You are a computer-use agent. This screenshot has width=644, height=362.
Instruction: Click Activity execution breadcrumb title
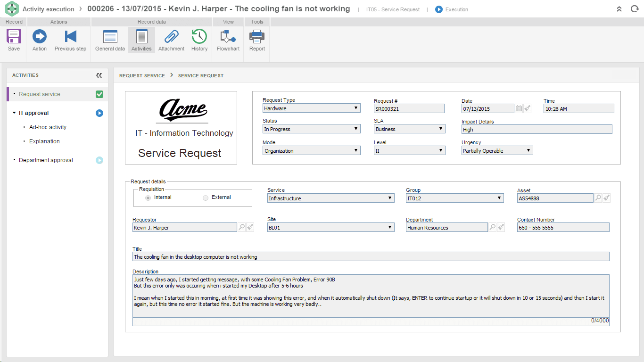49,9
